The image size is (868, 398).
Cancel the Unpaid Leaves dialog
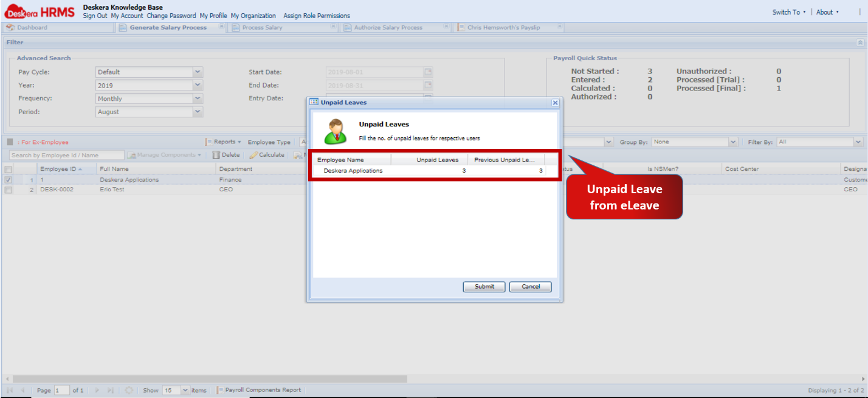point(530,286)
